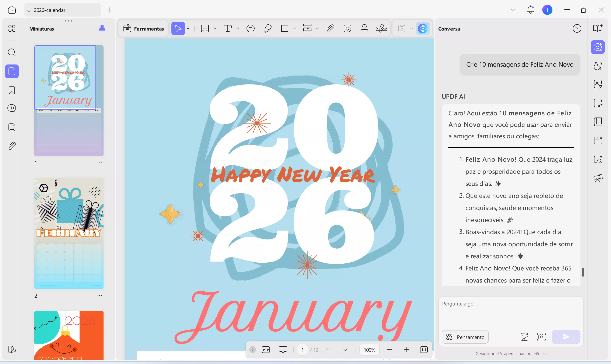Open search magnifier in left sidebar
The image size is (611, 364).
[12, 52]
